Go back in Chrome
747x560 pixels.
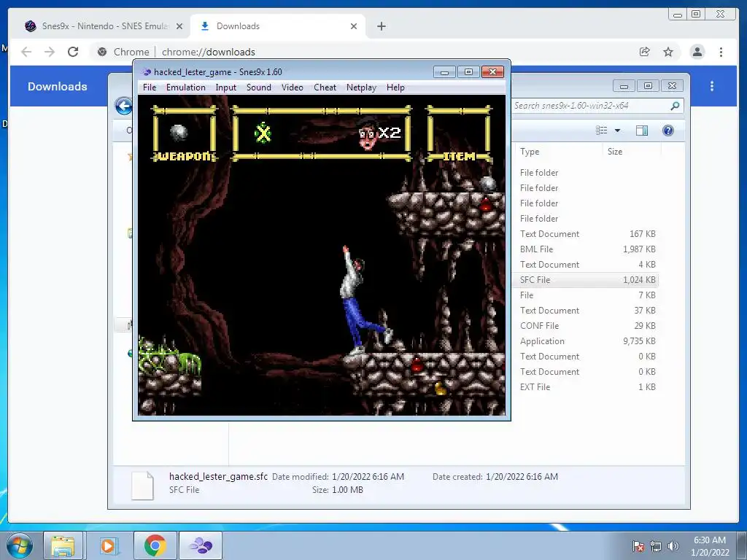(26, 52)
